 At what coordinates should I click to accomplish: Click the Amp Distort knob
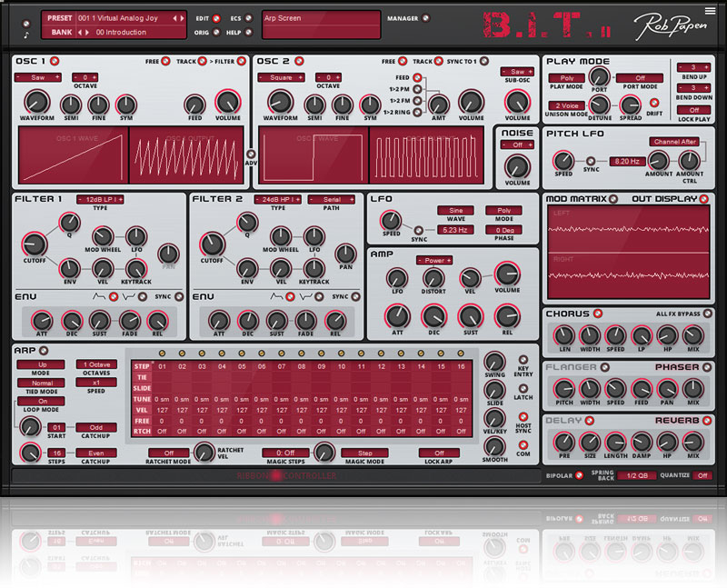pos(433,279)
